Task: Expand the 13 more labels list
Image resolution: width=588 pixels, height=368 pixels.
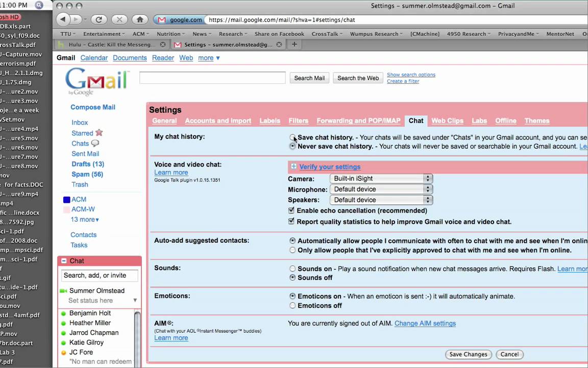Action: coord(85,220)
